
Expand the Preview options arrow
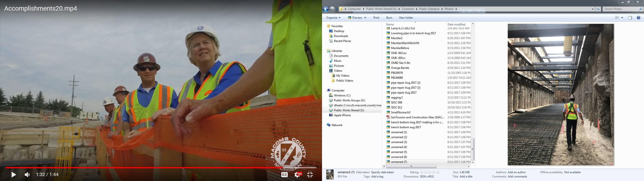tap(365, 18)
